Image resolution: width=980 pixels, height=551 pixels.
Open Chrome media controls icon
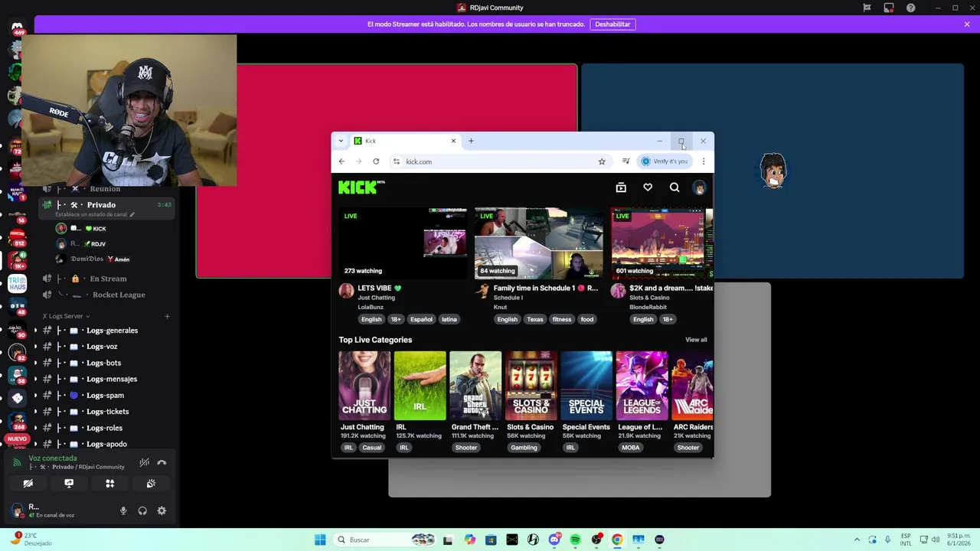click(x=626, y=161)
